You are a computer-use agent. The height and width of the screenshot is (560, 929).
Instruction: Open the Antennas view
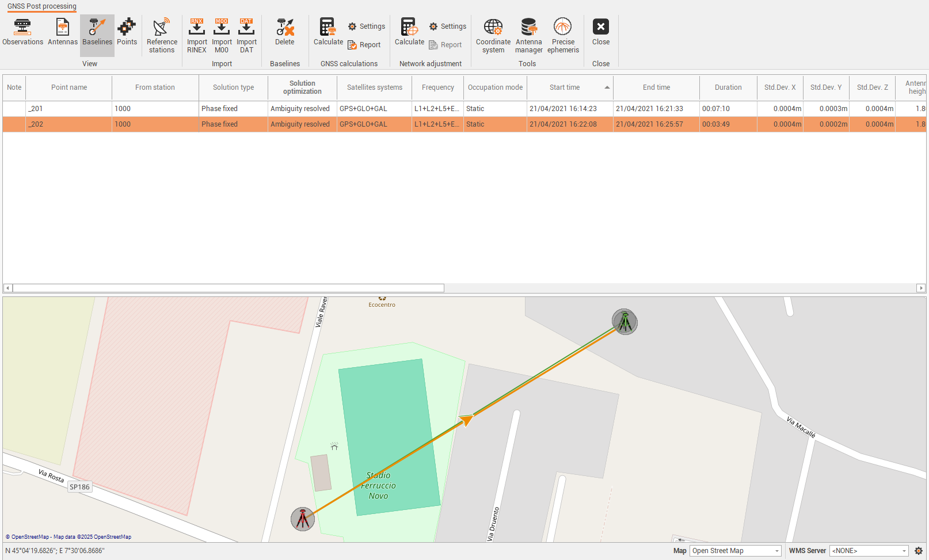coord(62,32)
